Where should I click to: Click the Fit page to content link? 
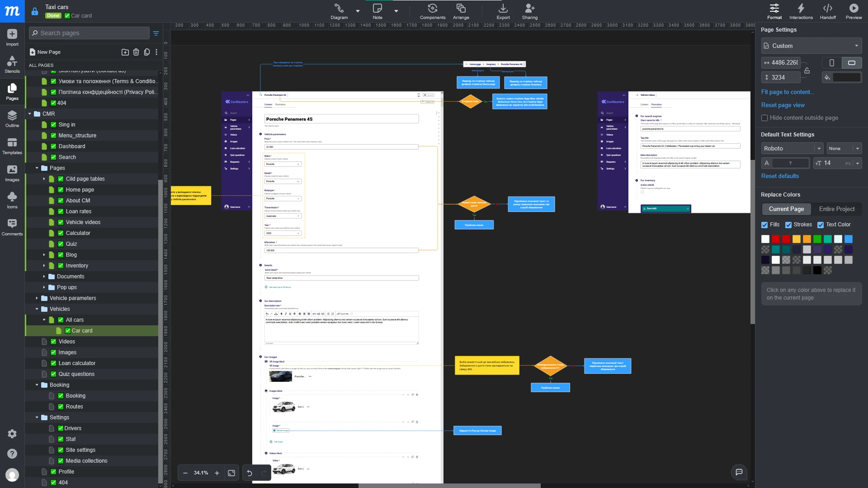[788, 92]
